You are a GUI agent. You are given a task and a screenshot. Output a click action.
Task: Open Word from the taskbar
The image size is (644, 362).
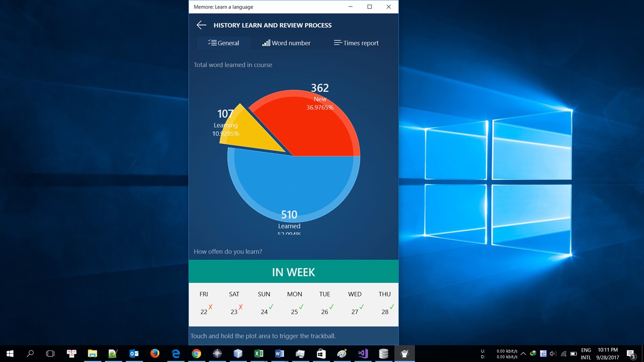[279, 354]
